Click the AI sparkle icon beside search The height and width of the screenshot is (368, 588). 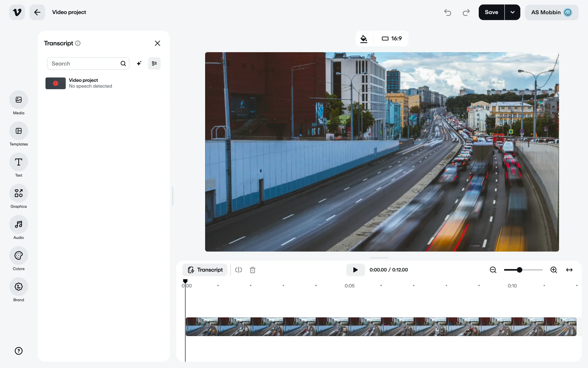139,63
